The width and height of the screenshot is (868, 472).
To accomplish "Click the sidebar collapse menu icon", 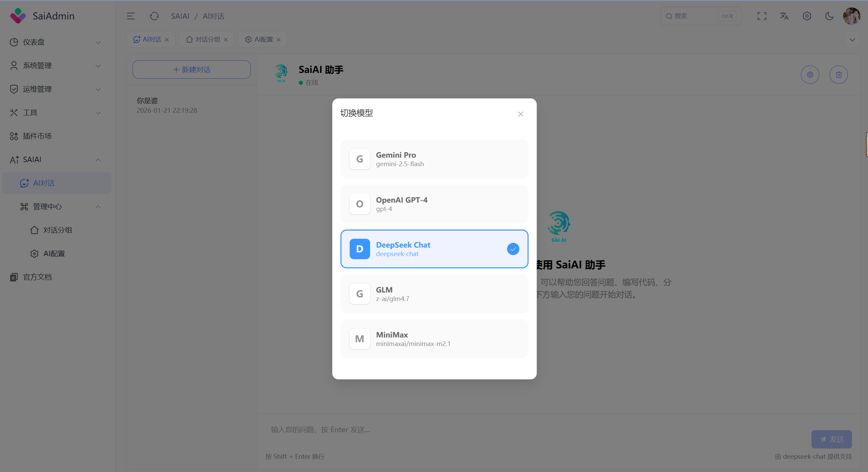I will pos(131,16).
